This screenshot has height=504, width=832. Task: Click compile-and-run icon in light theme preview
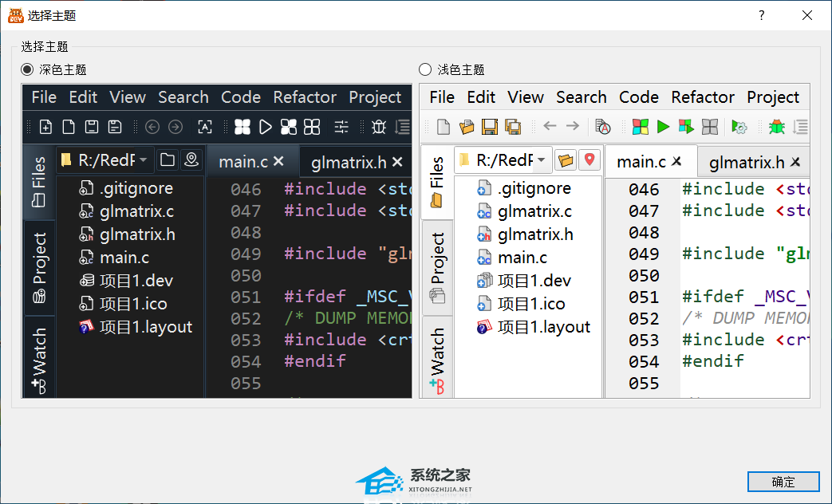coord(686,127)
